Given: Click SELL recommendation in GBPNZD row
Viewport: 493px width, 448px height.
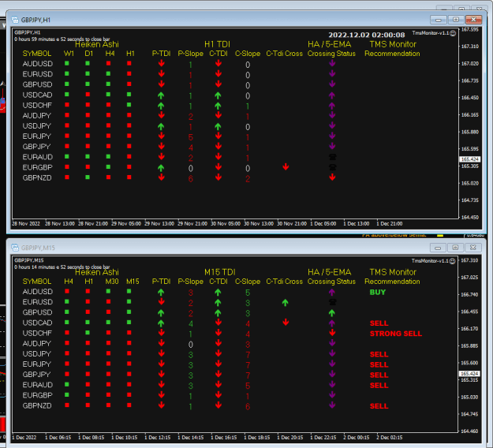Looking at the screenshot, I should pyautogui.click(x=379, y=406).
